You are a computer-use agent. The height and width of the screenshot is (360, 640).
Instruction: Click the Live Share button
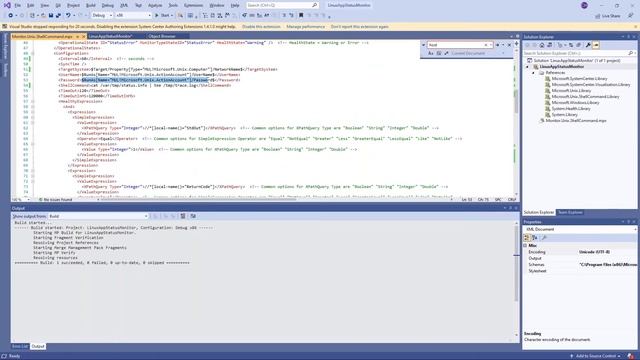click(608, 16)
